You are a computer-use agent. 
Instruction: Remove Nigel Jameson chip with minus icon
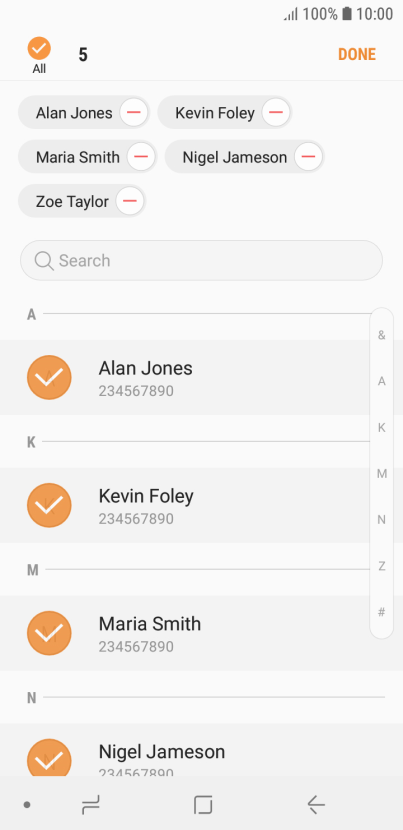[x=308, y=157]
